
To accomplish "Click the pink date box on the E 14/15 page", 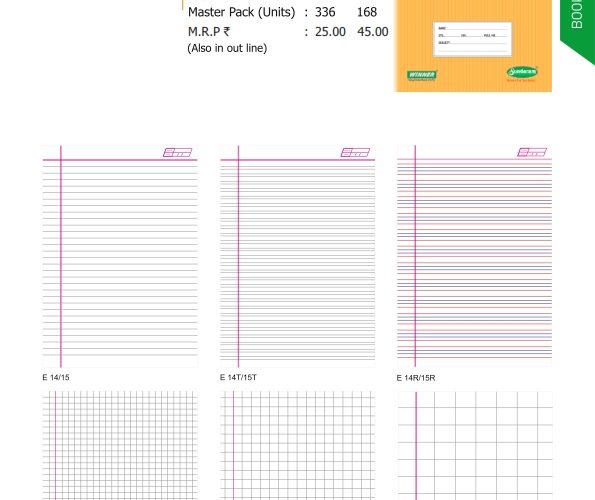I will click(x=178, y=153).
